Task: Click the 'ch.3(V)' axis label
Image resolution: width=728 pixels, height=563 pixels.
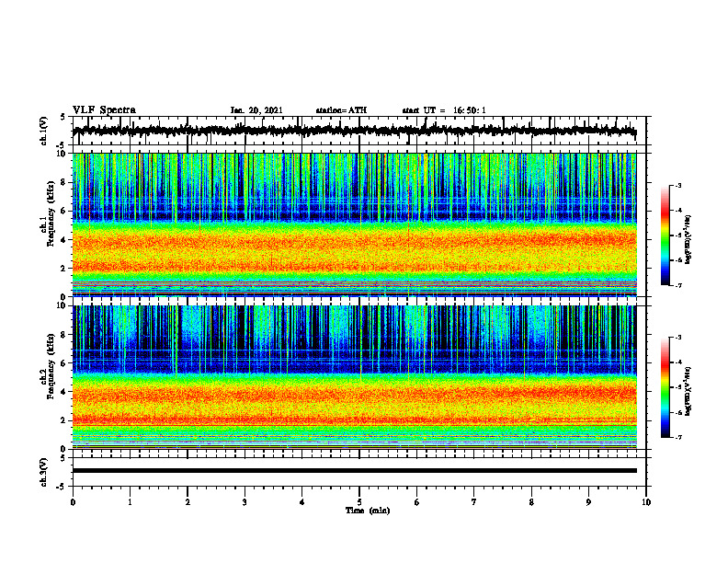Action: point(44,472)
